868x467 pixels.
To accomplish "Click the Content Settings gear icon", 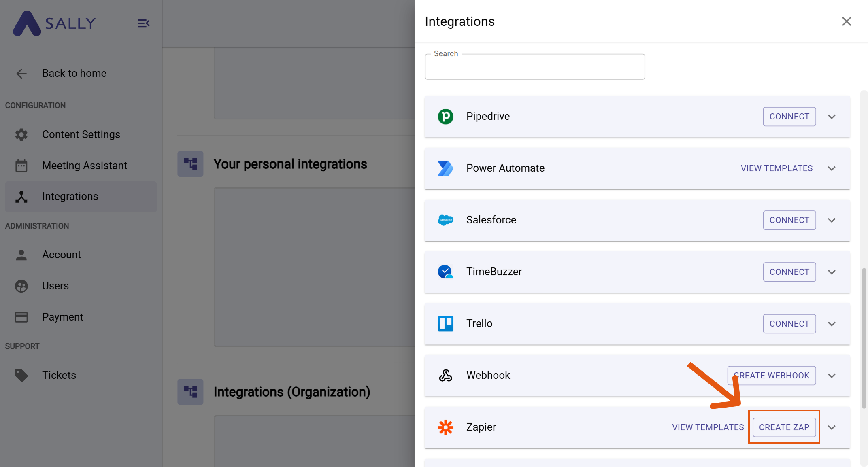I will pyautogui.click(x=21, y=134).
